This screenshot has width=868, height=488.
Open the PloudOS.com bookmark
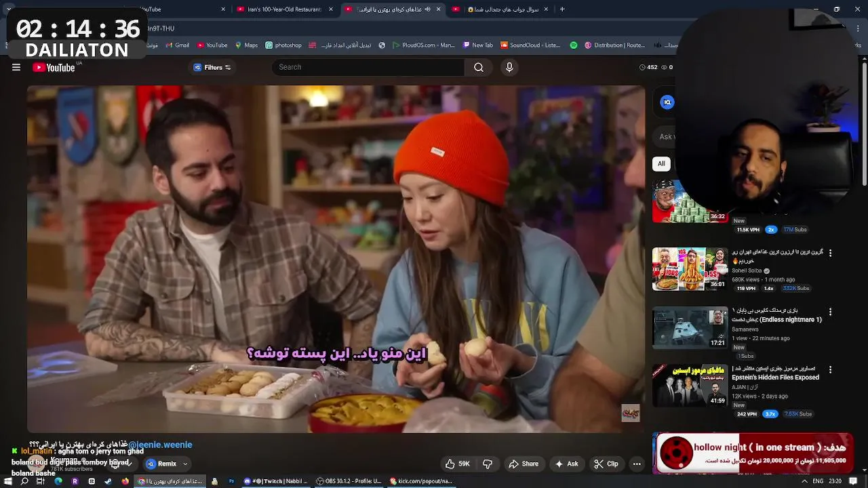click(423, 45)
